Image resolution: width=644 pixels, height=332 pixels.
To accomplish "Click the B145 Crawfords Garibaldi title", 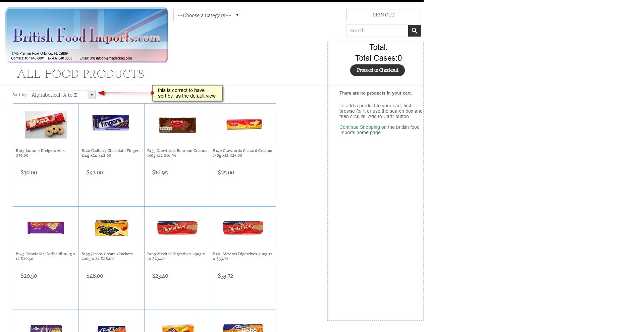I will 46,256.
